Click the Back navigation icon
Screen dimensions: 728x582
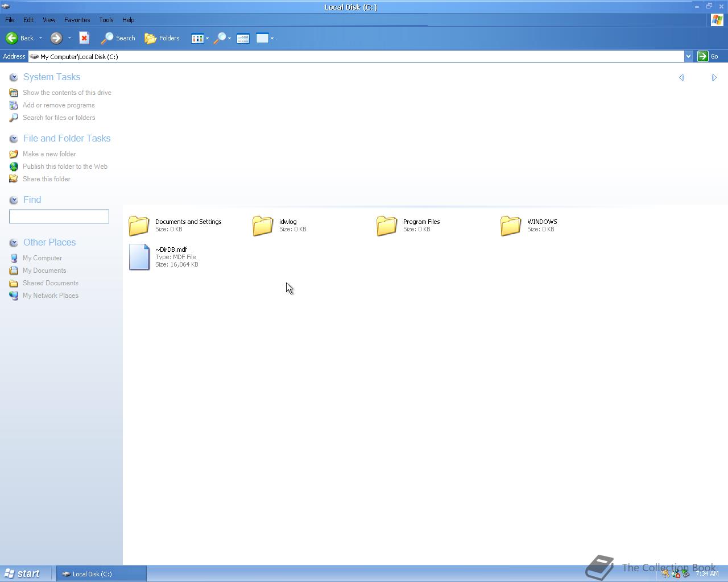[12, 38]
